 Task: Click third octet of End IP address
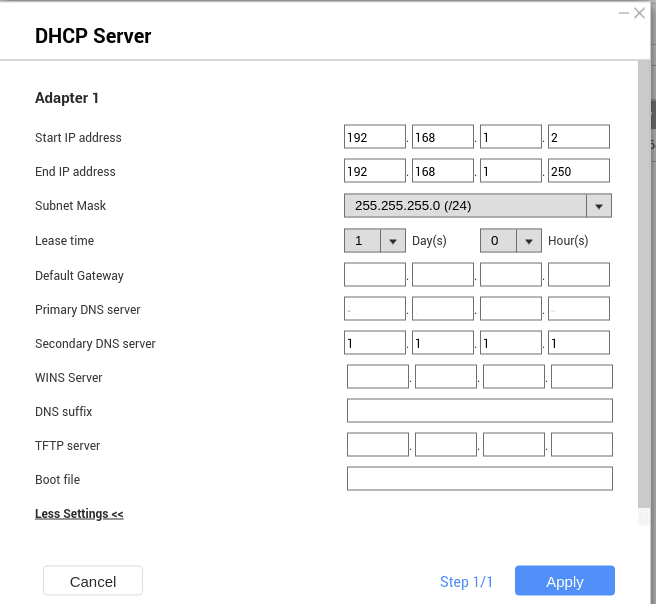click(x=510, y=170)
